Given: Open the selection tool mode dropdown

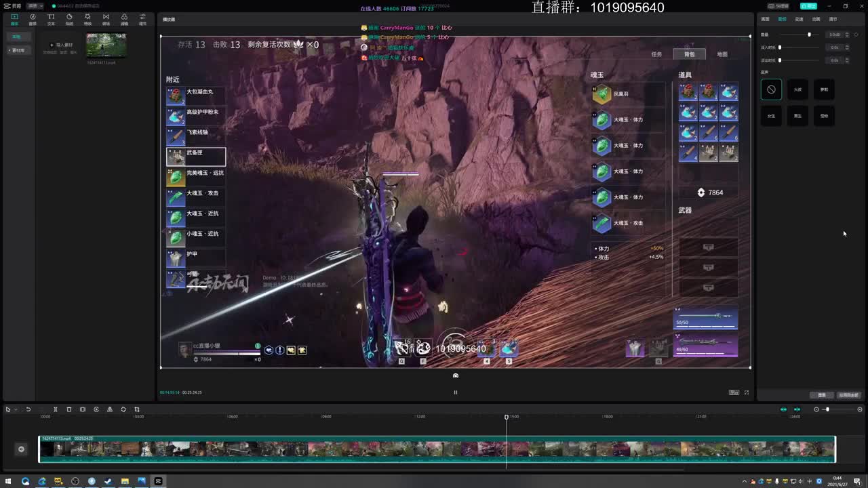Looking at the screenshot, I should click(16, 409).
